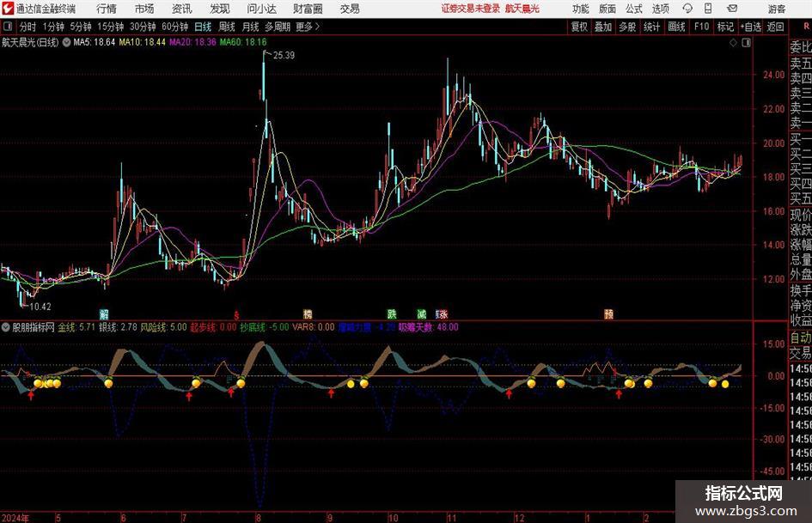Screen dimensions: 812x523
Task: Open the 选项 menu
Action: pos(660,9)
